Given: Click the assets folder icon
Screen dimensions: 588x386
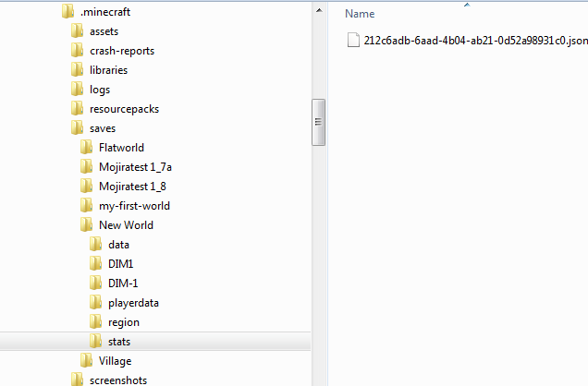Looking at the screenshot, I should (x=78, y=30).
